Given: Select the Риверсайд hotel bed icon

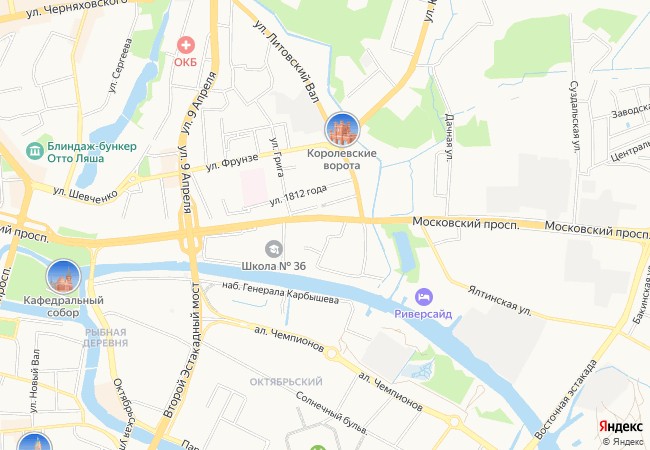Looking at the screenshot, I should click(424, 297).
